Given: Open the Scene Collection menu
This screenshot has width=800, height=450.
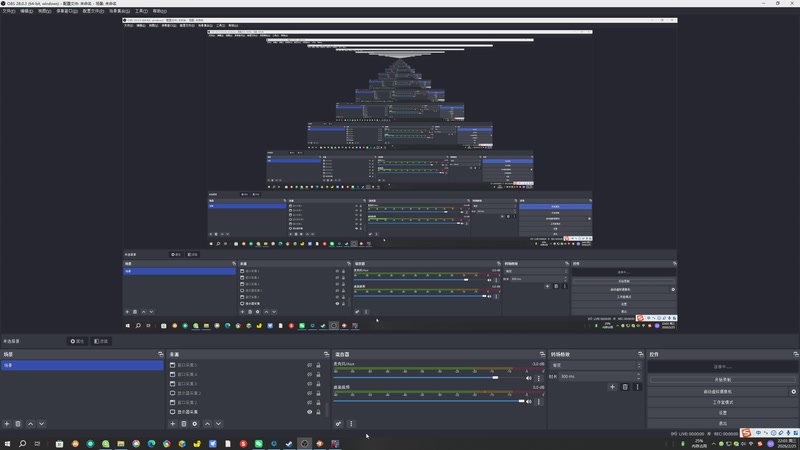Looking at the screenshot, I should pyautogui.click(x=119, y=11).
